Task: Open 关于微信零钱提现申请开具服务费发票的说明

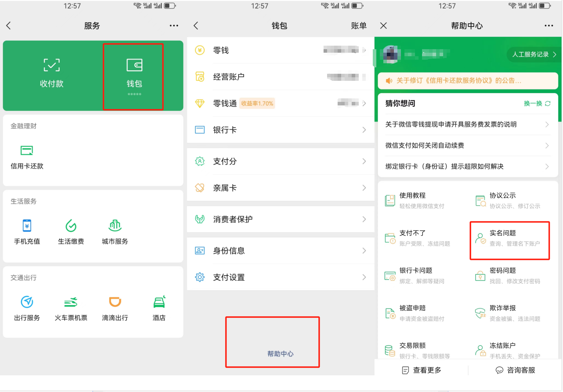Action: [x=468, y=124]
